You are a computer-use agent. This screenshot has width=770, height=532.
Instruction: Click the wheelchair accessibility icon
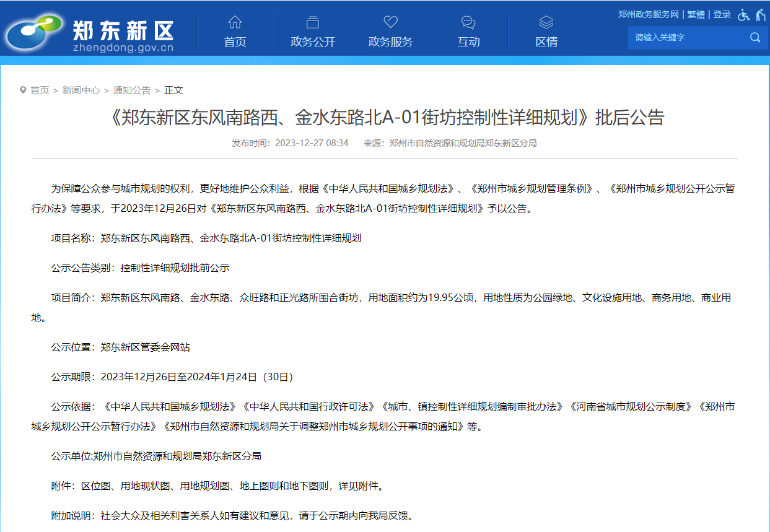pyautogui.click(x=743, y=15)
